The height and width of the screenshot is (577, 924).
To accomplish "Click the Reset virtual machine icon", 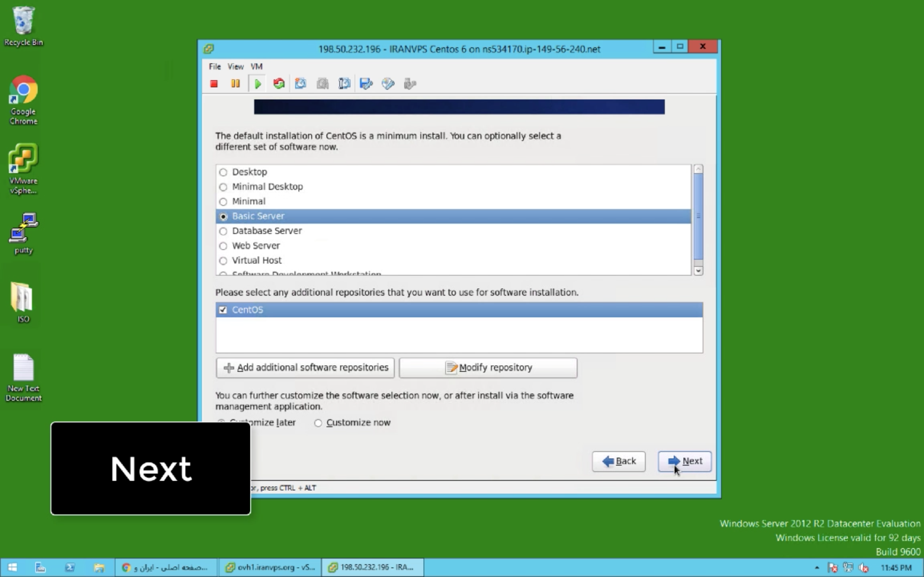I will tap(279, 84).
